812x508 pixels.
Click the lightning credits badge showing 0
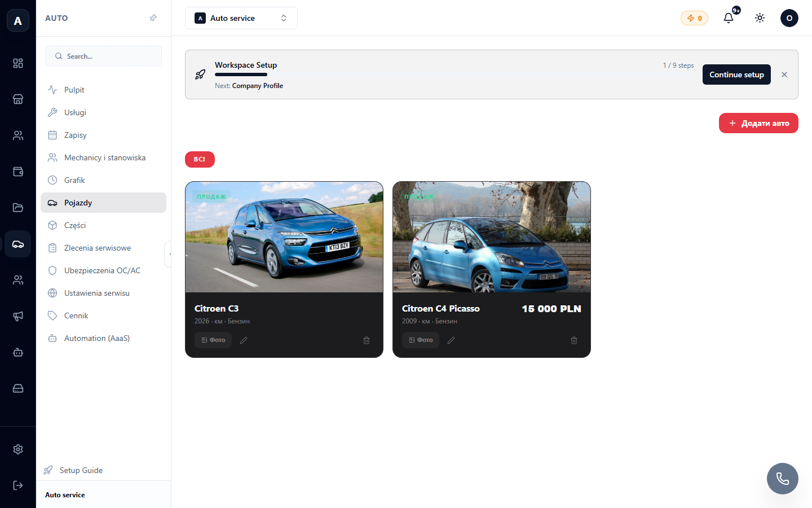[694, 18]
